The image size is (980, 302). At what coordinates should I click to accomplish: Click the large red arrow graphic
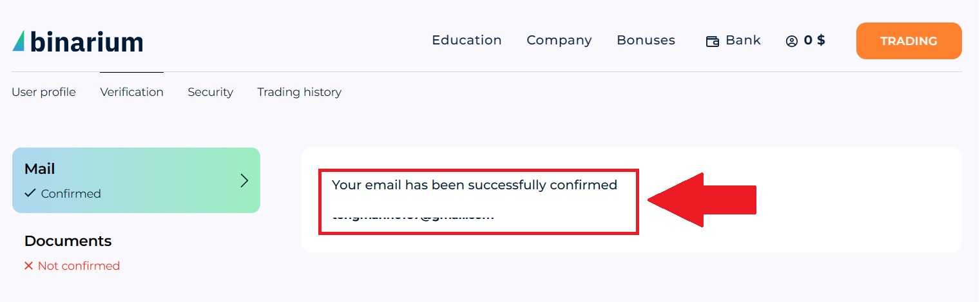pyautogui.click(x=701, y=200)
